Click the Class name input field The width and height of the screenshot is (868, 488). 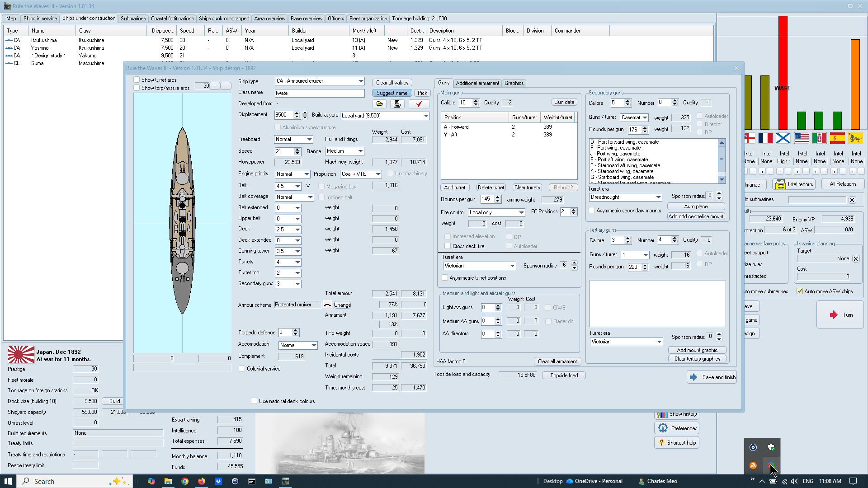coord(320,93)
